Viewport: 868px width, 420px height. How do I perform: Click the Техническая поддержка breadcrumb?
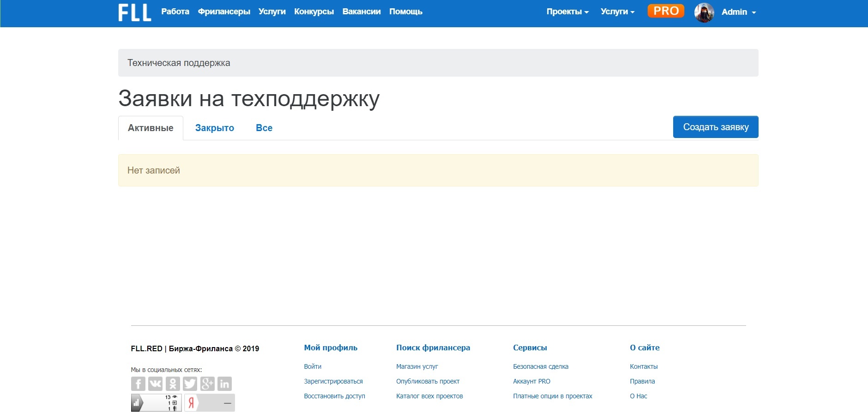coord(179,63)
